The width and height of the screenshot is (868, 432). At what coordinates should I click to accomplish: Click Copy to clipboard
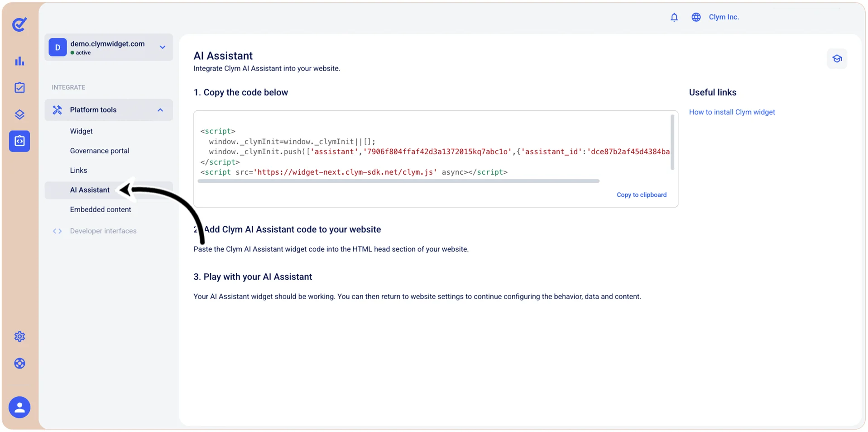pyautogui.click(x=642, y=195)
